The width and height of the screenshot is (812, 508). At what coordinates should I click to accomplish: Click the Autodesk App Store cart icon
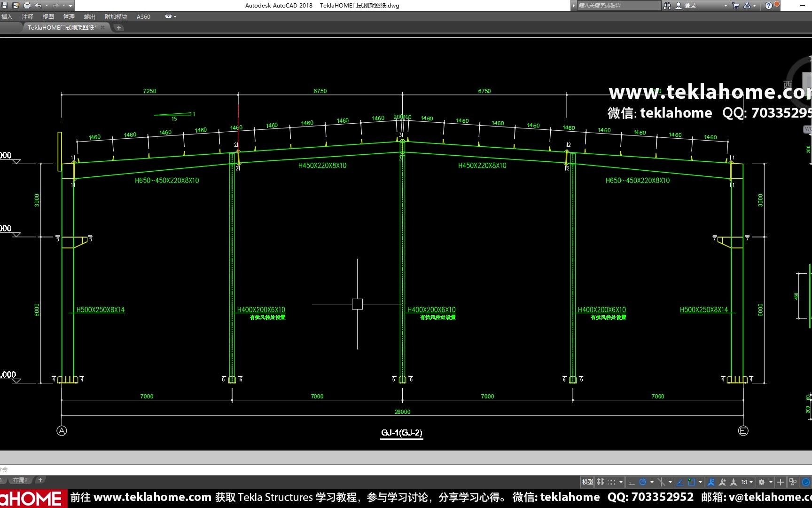click(735, 6)
